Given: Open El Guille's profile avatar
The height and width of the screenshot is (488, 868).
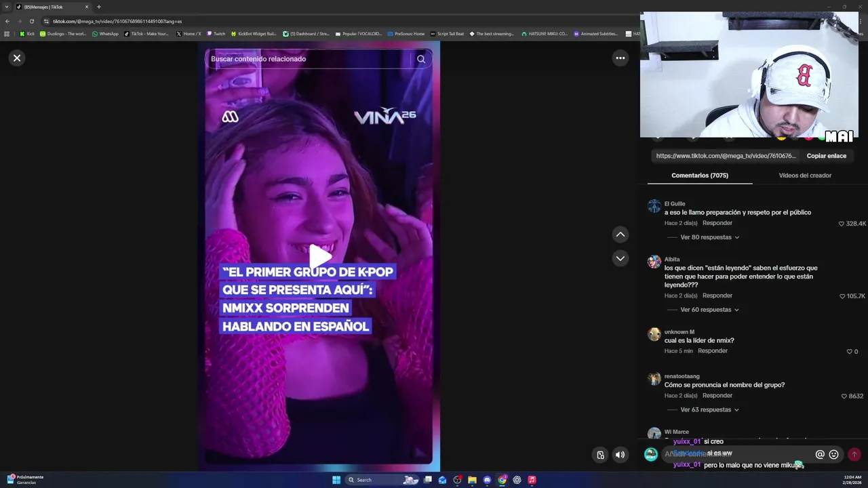Looking at the screenshot, I should pyautogui.click(x=654, y=206).
